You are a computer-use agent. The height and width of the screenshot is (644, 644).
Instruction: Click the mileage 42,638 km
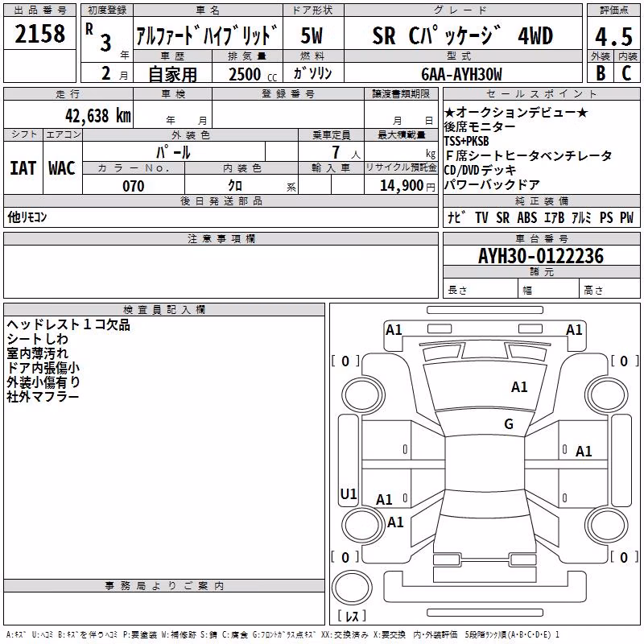97,116
